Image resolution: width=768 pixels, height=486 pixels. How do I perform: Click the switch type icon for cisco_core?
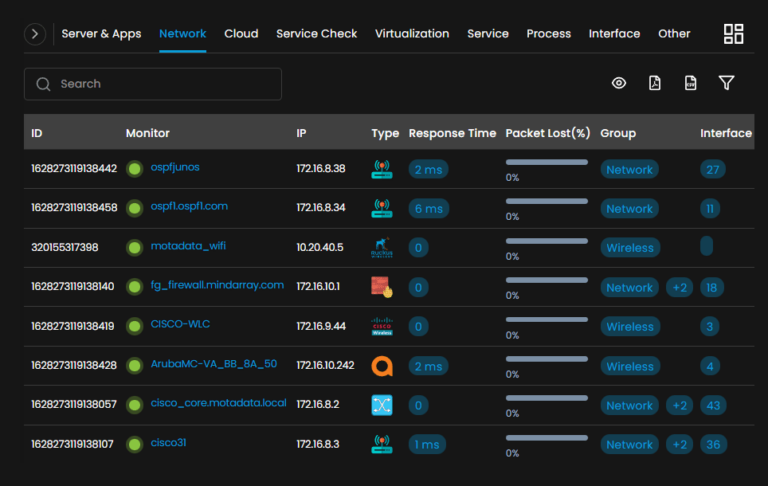pyautogui.click(x=382, y=405)
